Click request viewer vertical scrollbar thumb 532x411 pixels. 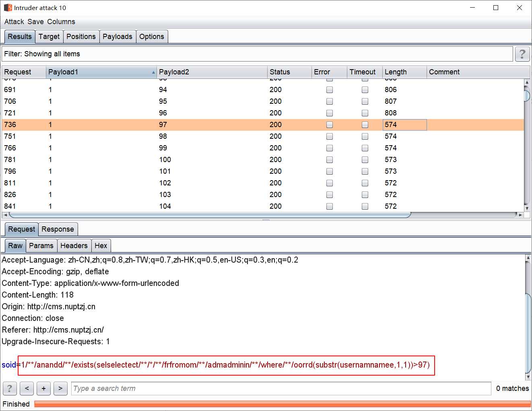pyautogui.click(x=528, y=333)
